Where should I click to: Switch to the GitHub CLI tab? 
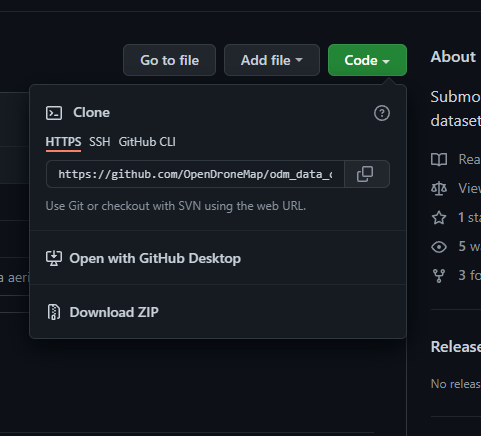point(147,142)
